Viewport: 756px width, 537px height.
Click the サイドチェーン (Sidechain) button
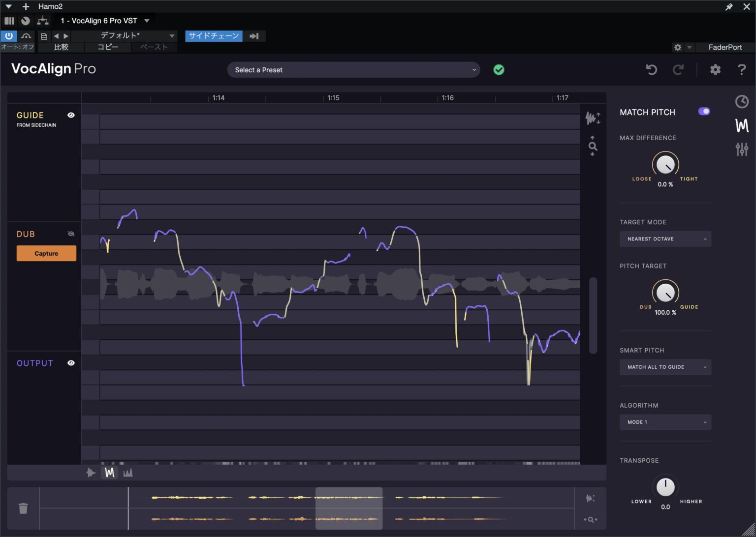click(214, 36)
